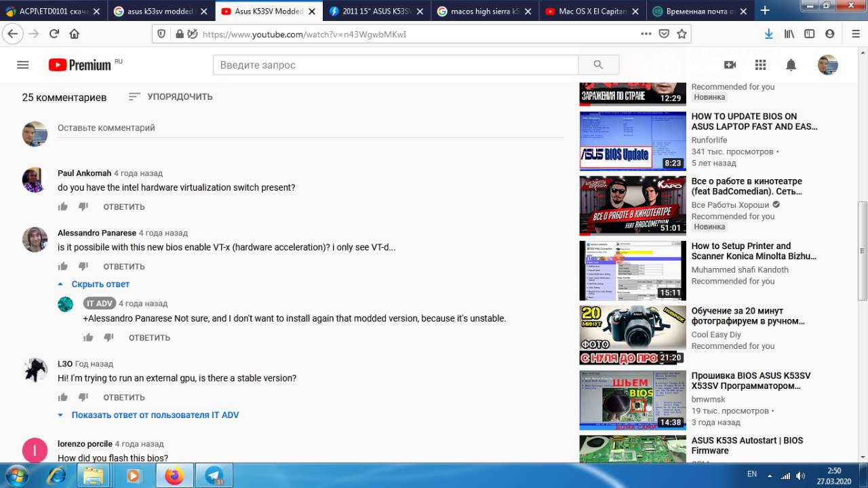Open Internet Explorer from the taskbar
The image size is (868, 488).
[x=57, y=476]
